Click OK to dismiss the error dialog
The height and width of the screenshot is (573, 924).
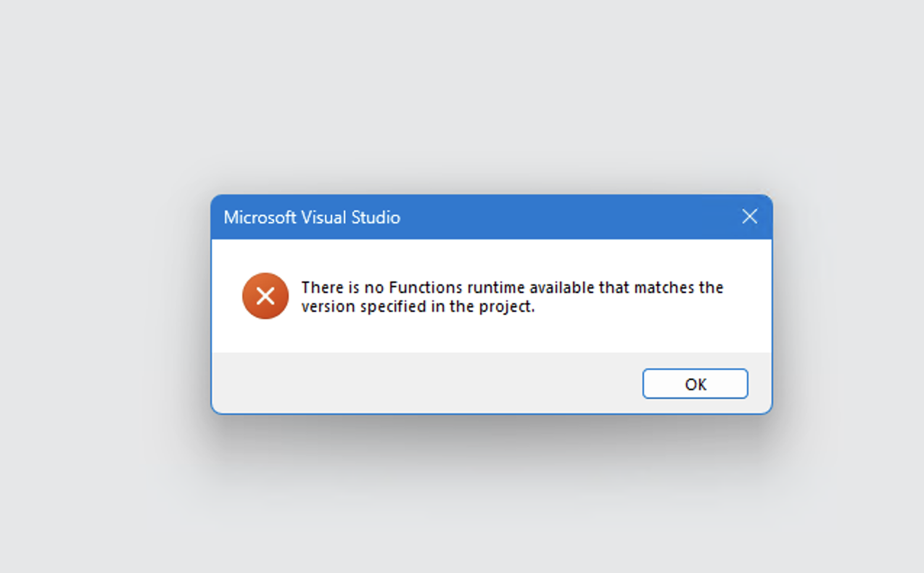click(695, 384)
